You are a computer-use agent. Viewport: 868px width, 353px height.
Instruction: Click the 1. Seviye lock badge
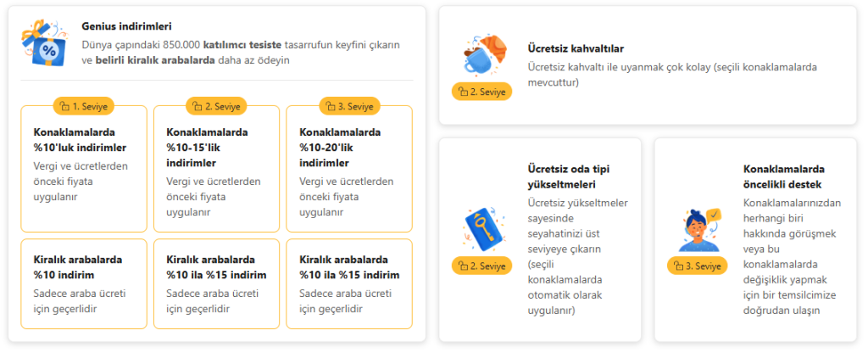[84, 106]
